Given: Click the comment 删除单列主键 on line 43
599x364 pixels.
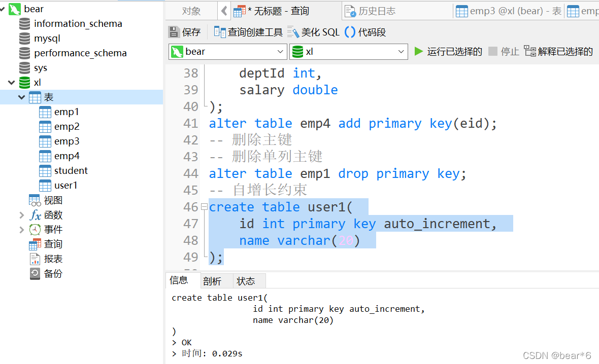Looking at the screenshot, I should click(x=265, y=157).
